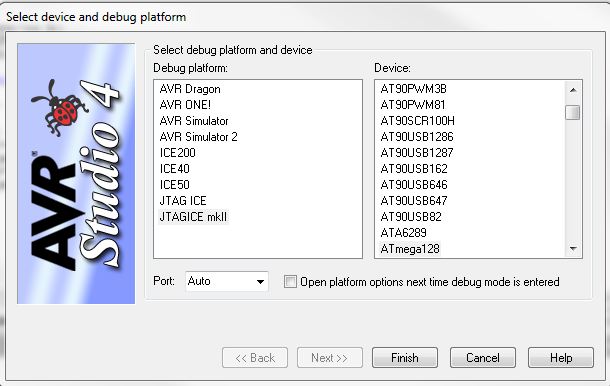Select AT90PWM3B device
610x386 pixels.
414,89
